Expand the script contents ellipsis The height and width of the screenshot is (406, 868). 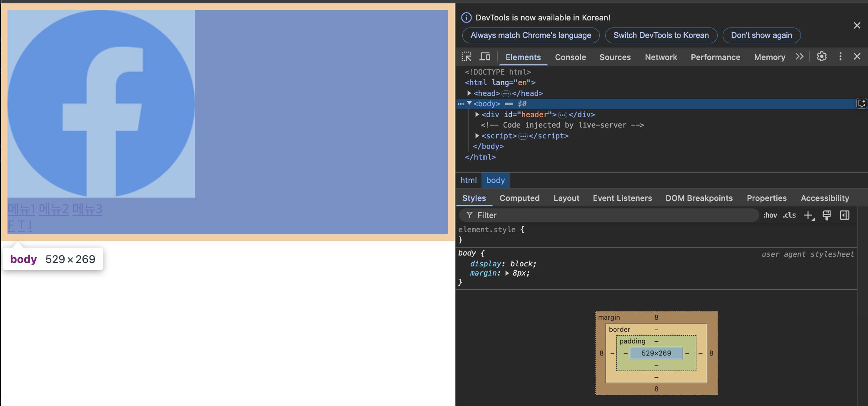coord(523,136)
